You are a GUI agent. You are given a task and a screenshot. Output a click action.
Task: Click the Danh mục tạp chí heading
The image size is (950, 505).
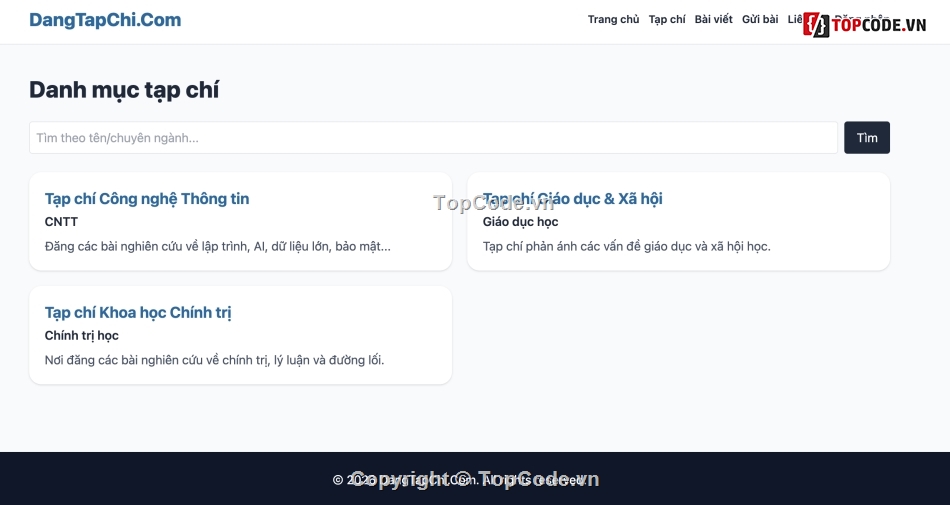click(124, 90)
